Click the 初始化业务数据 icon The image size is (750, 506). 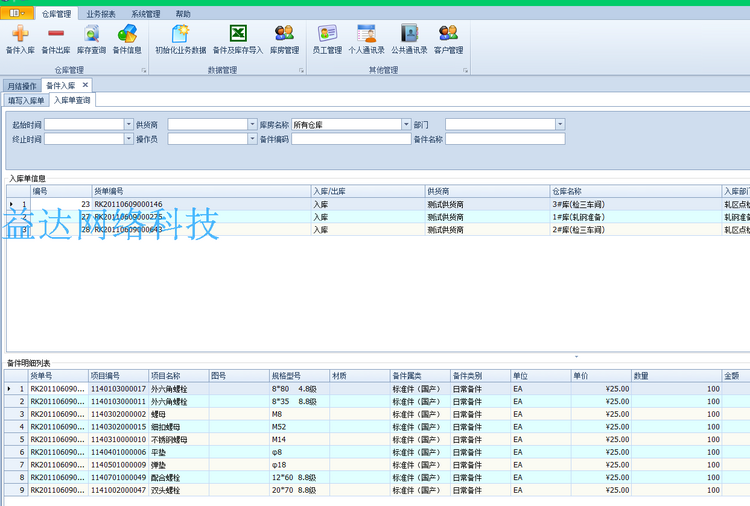point(180,33)
